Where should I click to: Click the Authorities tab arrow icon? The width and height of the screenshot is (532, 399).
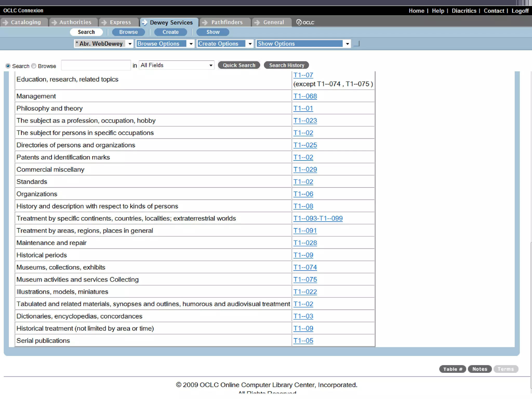[x=54, y=22]
